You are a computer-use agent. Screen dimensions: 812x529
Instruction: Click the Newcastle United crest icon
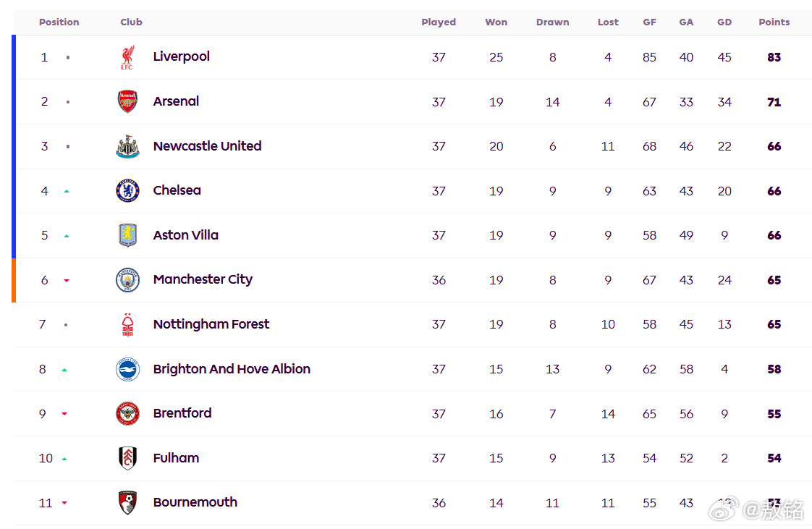pos(127,146)
